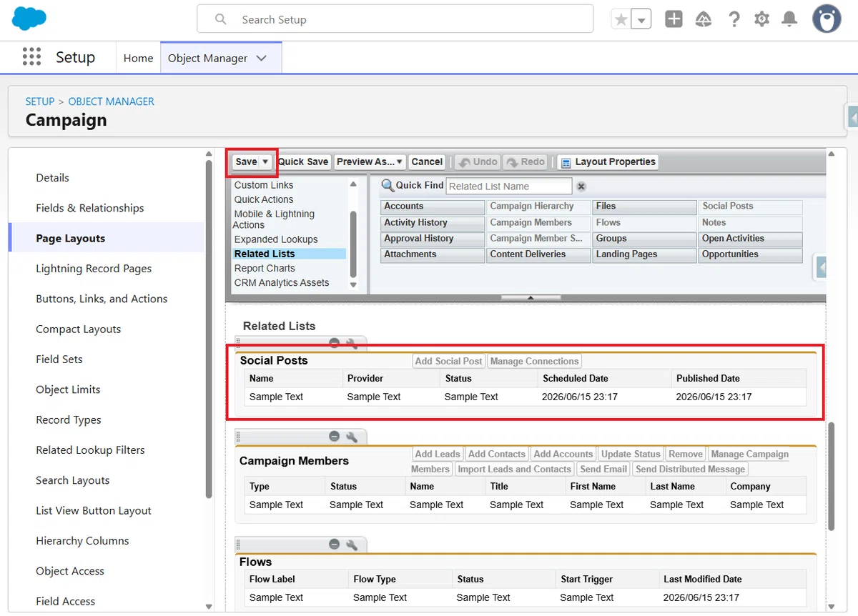The height and width of the screenshot is (616, 858).
Task: Expand the Object Manager tab chevron
Action: coord(261,58)
